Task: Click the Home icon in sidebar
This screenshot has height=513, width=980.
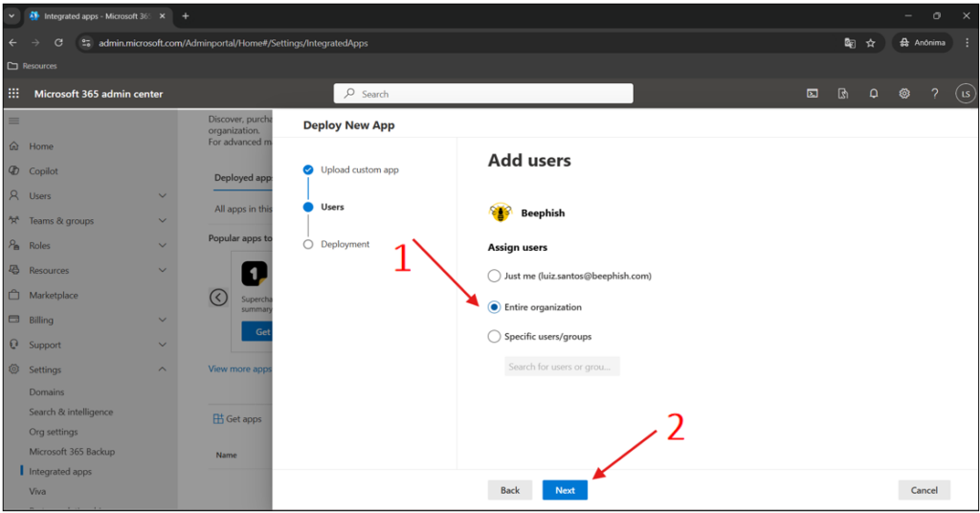Action: coord(13,146)
